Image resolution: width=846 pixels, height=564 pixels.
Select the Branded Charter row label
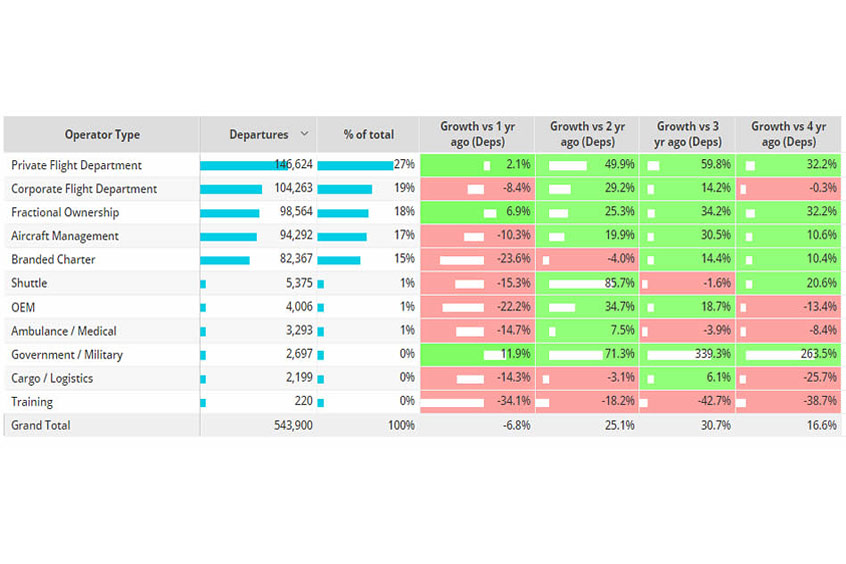click(53, 260)
